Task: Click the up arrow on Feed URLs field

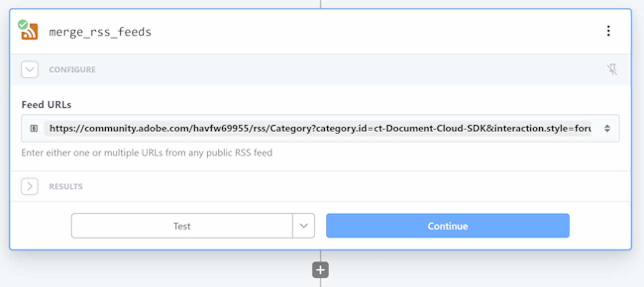Action: (607, 126)
